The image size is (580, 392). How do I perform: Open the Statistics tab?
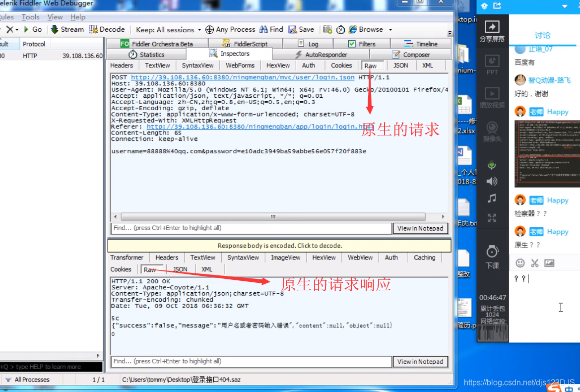tap(146, 55)
